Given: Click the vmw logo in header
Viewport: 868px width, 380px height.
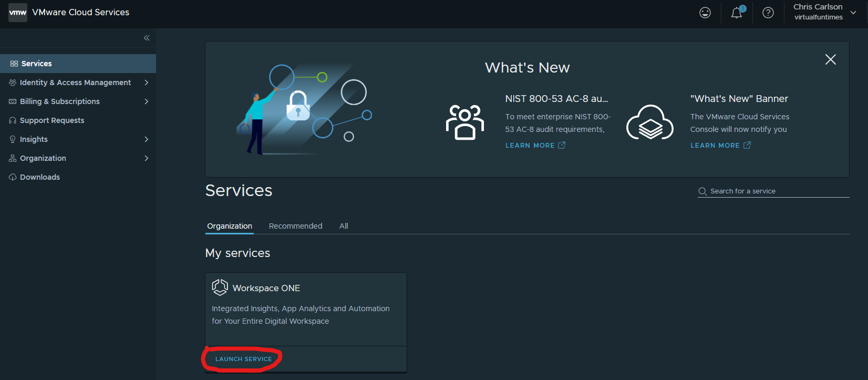Looking at the screenshot, I should (18, 12).
